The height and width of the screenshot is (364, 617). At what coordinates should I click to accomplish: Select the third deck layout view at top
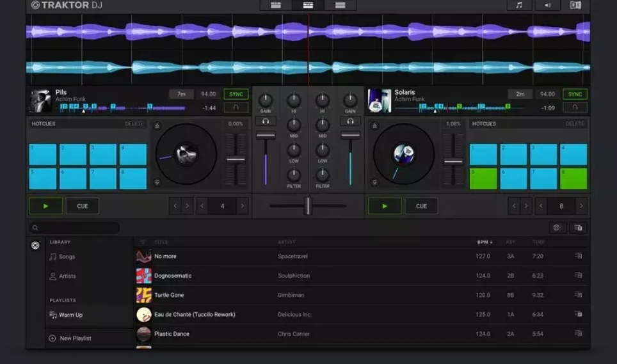pos(341,5)
